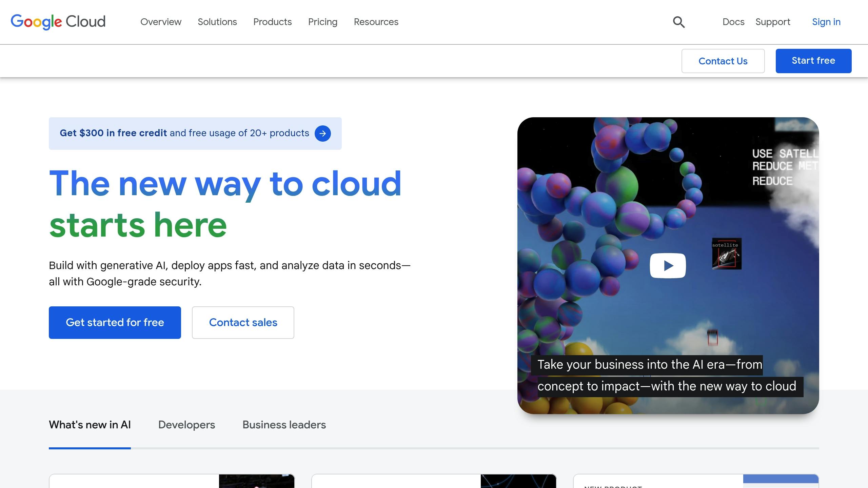Open the Resources menu
The image size is (868, 488).
coord(376,22)
